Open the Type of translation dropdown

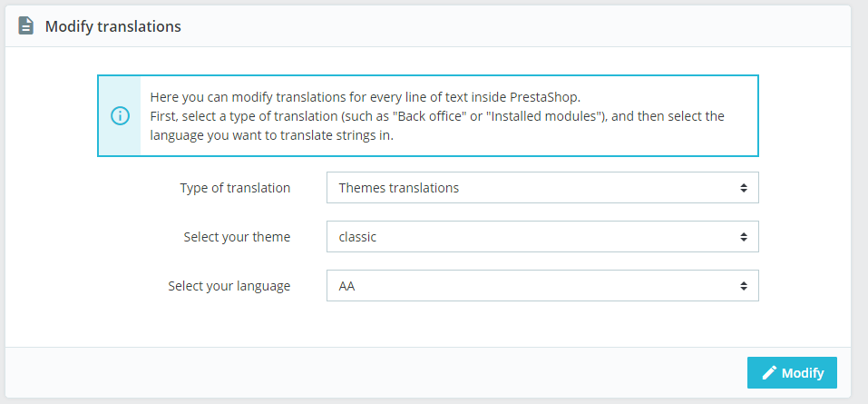point(541,188)
